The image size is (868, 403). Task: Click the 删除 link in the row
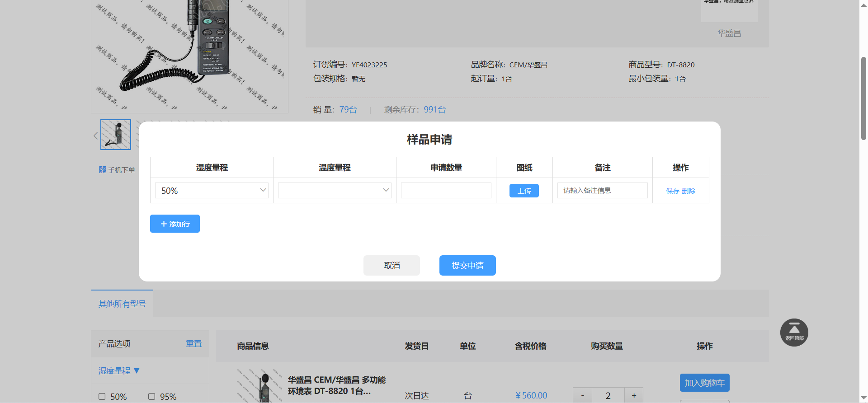coord(689,191)
